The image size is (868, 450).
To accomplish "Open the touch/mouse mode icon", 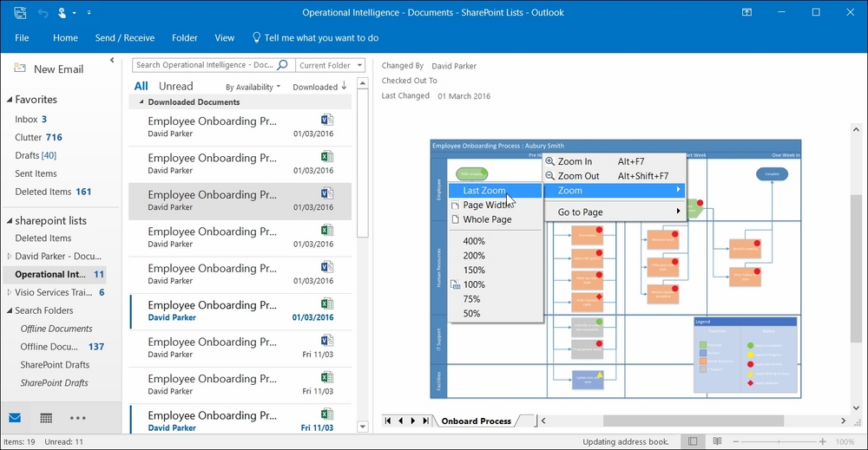I will coord(62,13).
